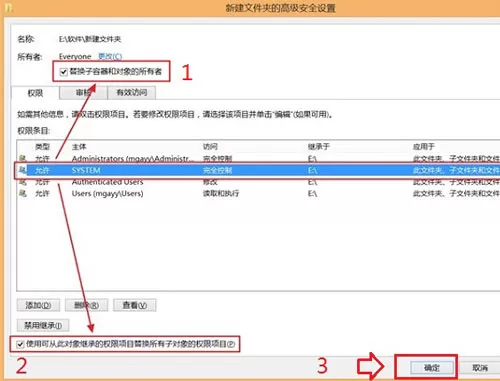Switch to the 权限 tab
The width and height of the screenshot is (500, 381).
pos(35,93)
